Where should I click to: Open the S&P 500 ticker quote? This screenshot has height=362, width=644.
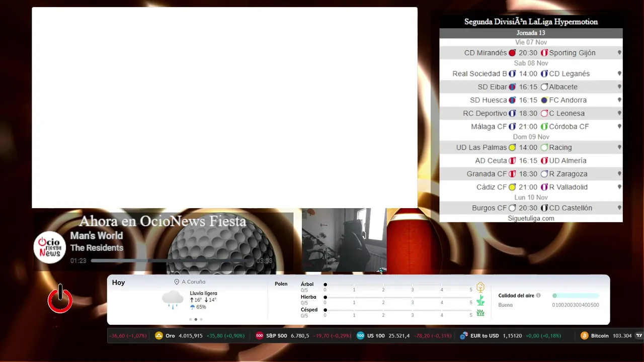click(x=303, y=336)
